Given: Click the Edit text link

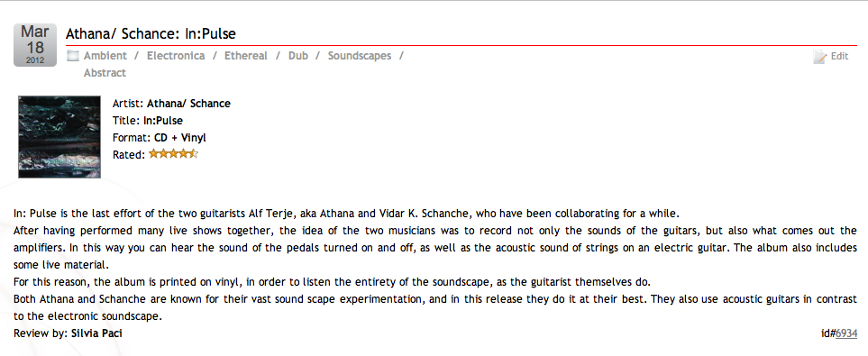Looking at the screenshot, I should click(x=839, y=57).
